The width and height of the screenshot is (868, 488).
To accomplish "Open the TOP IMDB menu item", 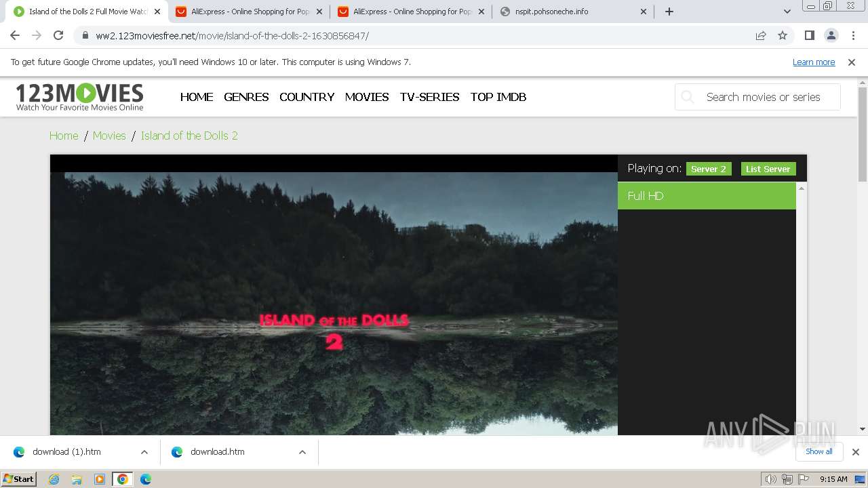I will pyautogui.click(x=498, y=97).
